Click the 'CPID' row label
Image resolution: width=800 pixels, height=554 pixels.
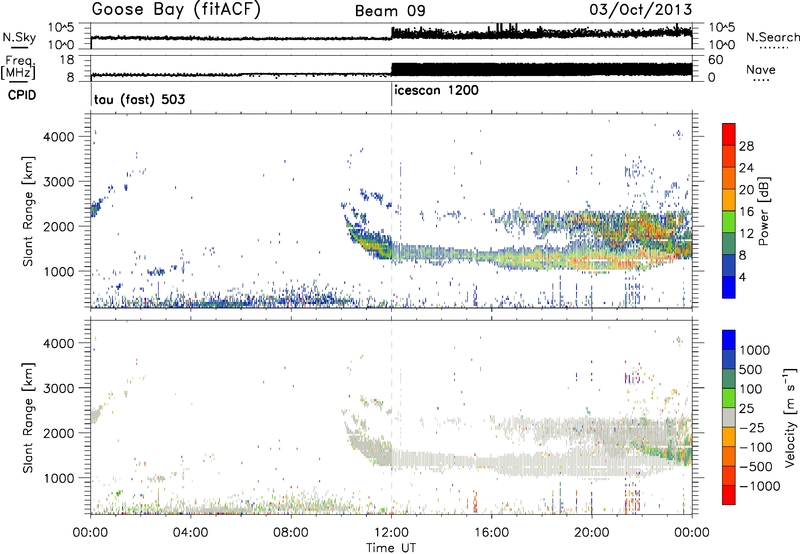click(x=22, y=95)
